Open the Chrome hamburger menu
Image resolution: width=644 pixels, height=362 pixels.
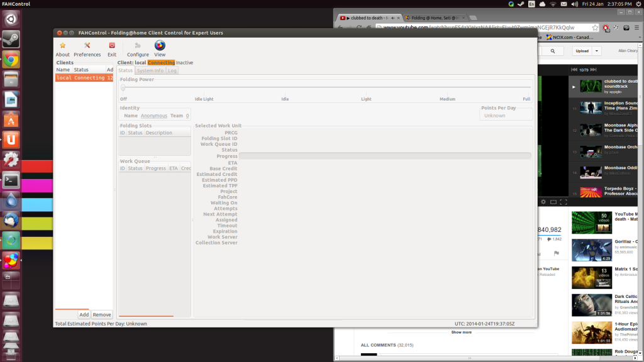tap(636, 28)
